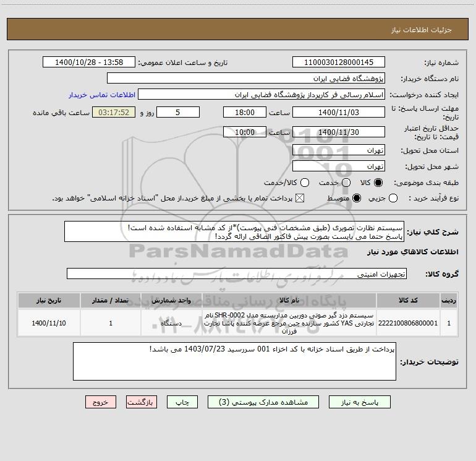Click the countdown timer 03:17:52
This screenshot has height=461, width=476.
(114, 112)
